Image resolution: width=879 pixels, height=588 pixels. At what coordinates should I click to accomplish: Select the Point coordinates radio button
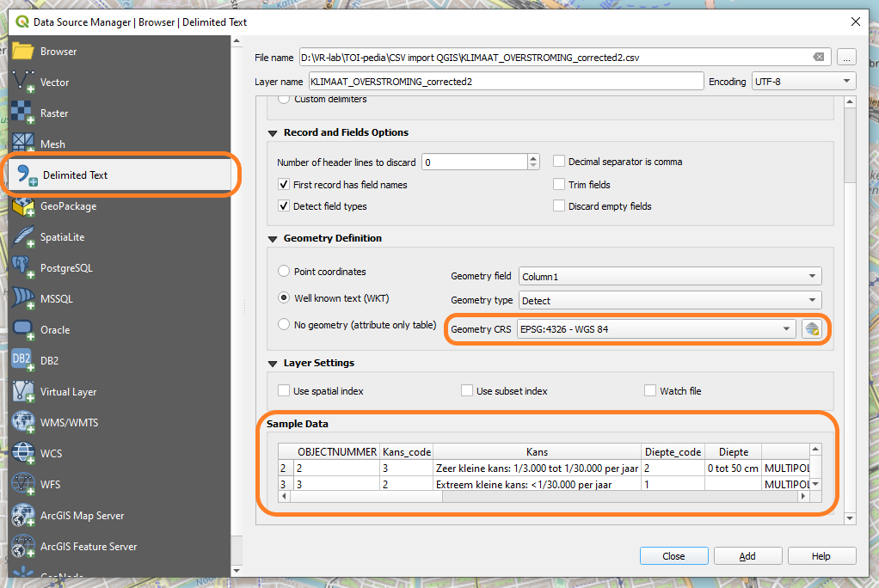pos(284,270)
